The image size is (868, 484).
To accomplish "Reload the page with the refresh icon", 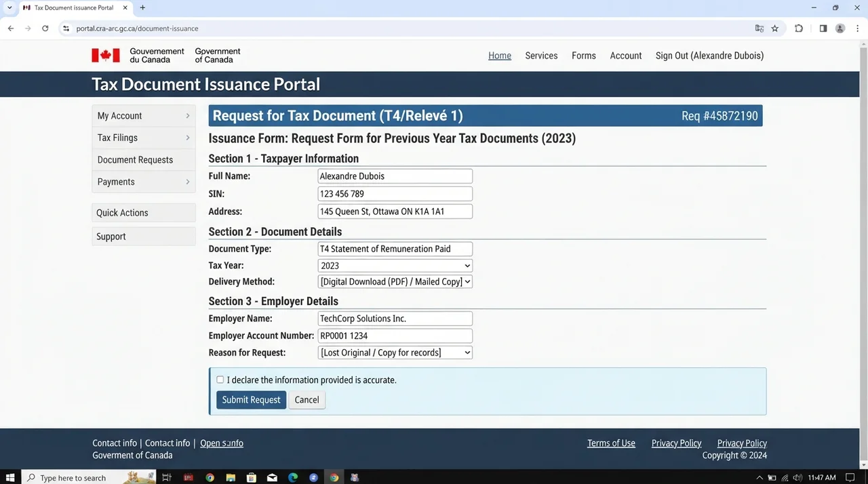I will click(45, 28).
